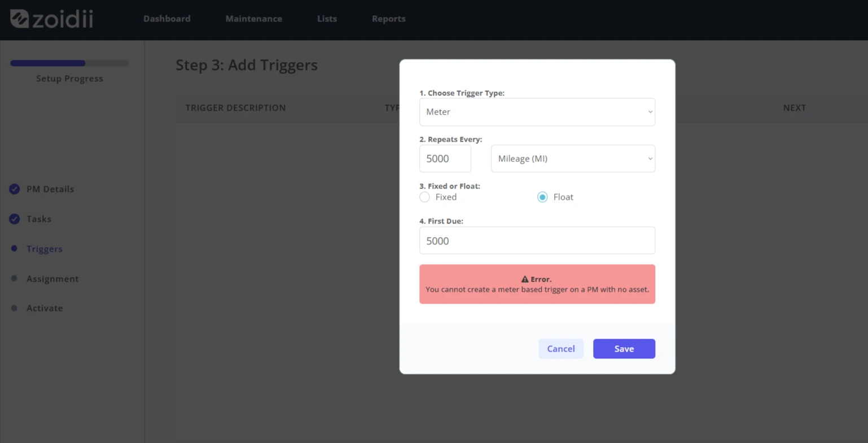The width and height of the screenshot is (868, 443).
Task: Open the Choose Trigger Type dropdown
Action: [537, 112]
